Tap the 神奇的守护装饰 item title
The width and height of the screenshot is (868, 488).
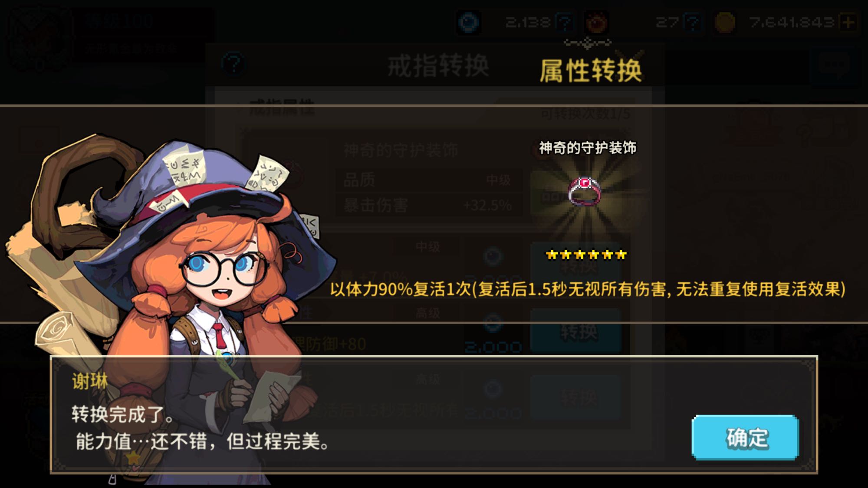[x=588, y=148]
